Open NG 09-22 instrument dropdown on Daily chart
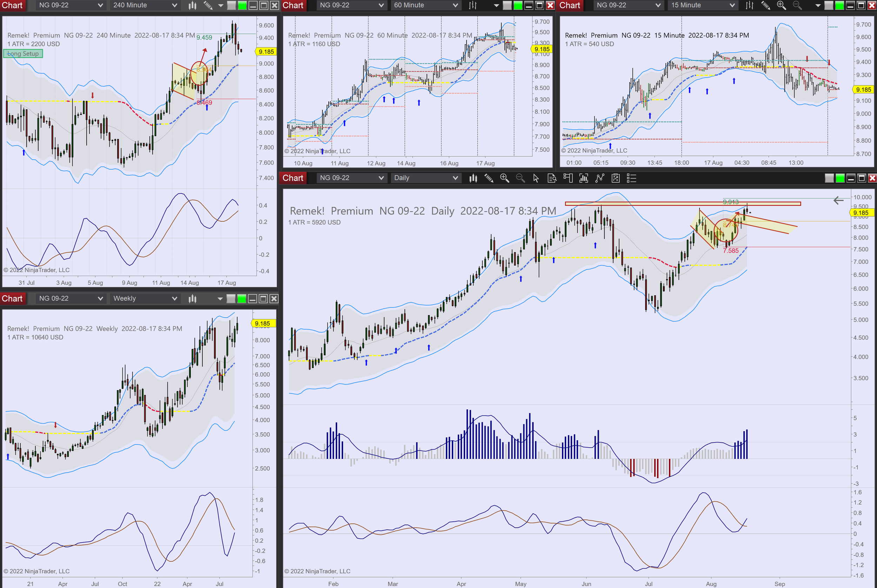877x588 pixels. (381, 178)
